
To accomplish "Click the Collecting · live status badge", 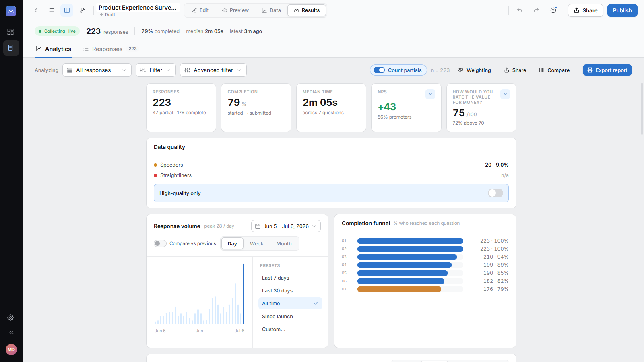I will coord(57,31).
